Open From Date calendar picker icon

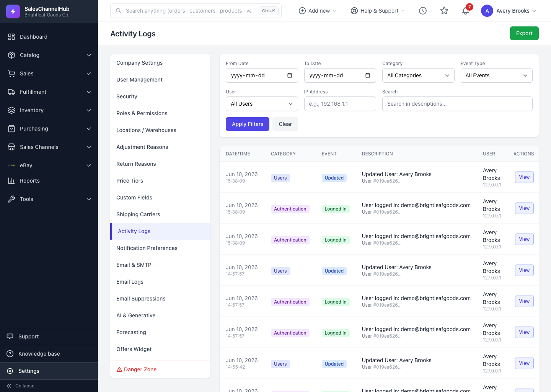point(290,75)
